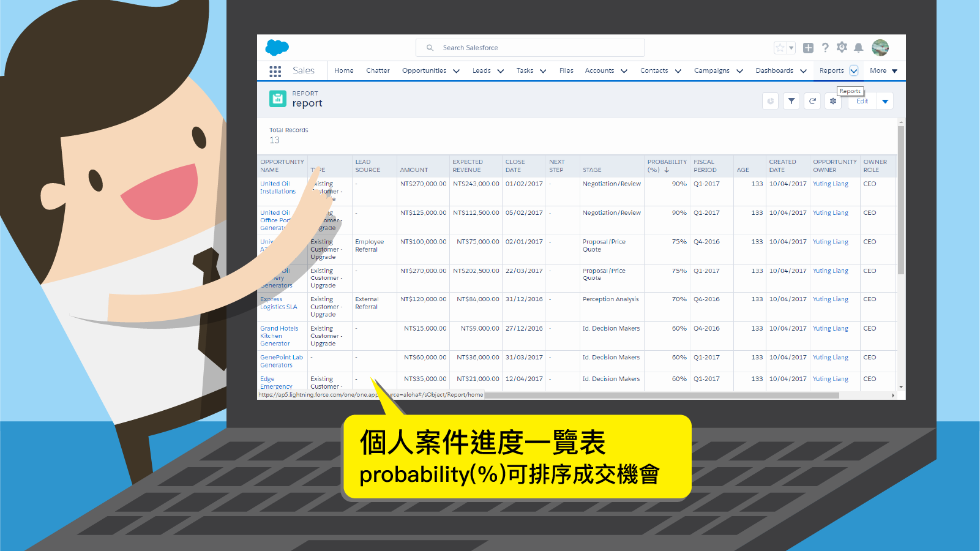Expand the Dashboards tab chevron
This screenshot has height=551, width=980.
coord(803,71)
